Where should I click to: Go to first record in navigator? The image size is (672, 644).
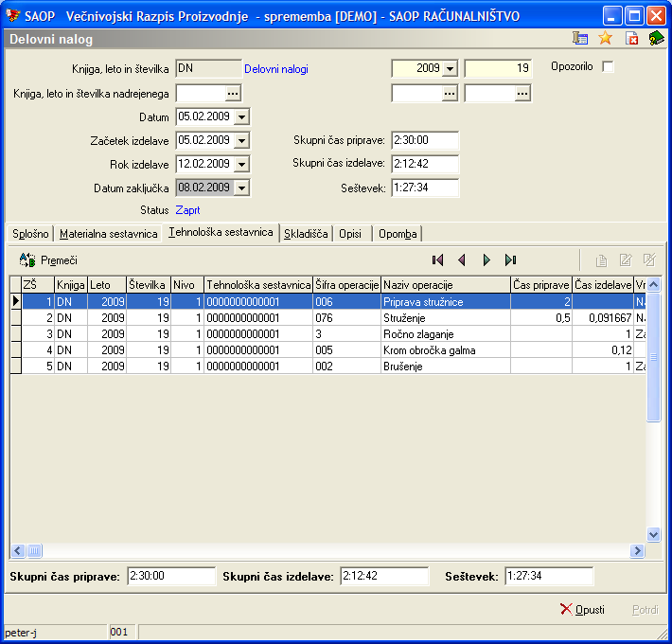point(437,259)
